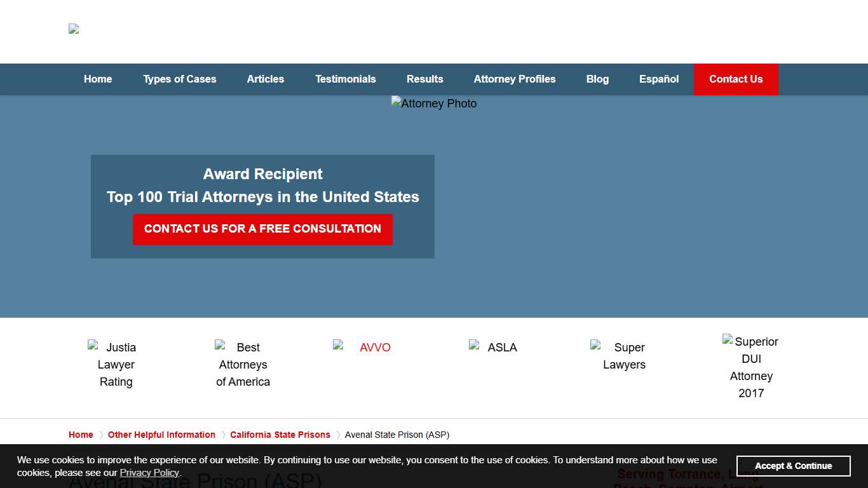Screen dimensions: 868x488
Task: Click the Superior DUI Attorney 2017 badge
Action: (x=751, y=367)
